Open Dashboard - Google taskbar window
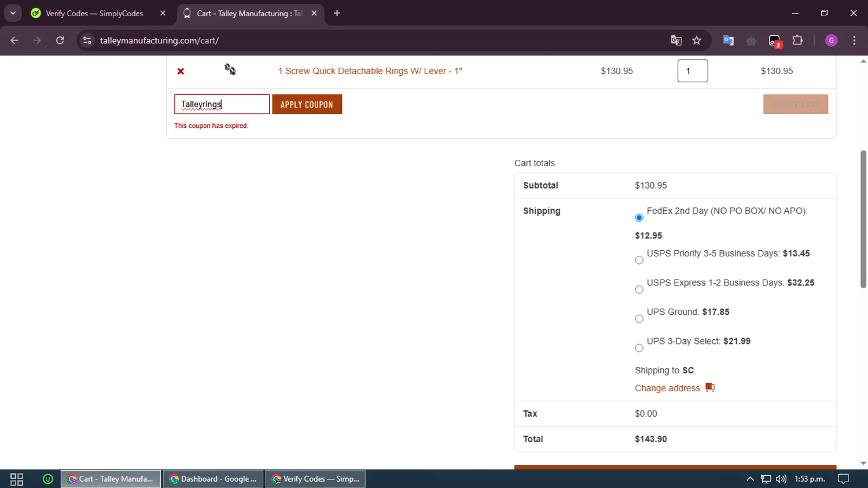The height and width of the screenshot is (488, 868). point(214,479)
